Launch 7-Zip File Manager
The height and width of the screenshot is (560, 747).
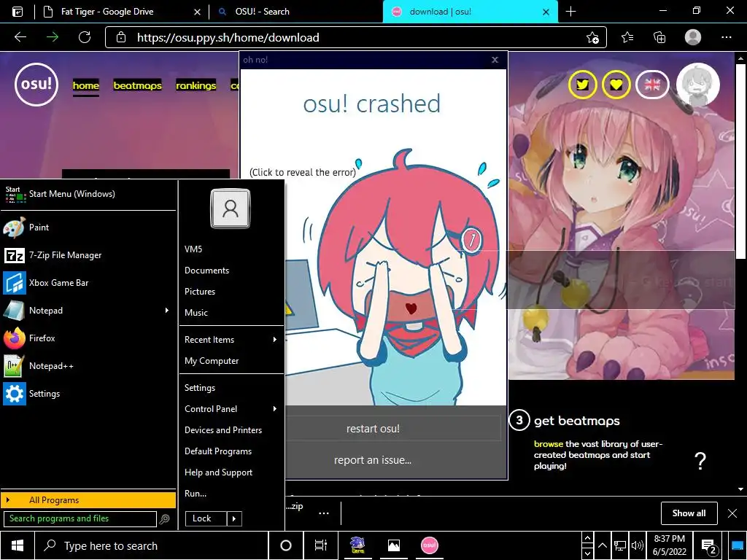[x=88, y=255]
